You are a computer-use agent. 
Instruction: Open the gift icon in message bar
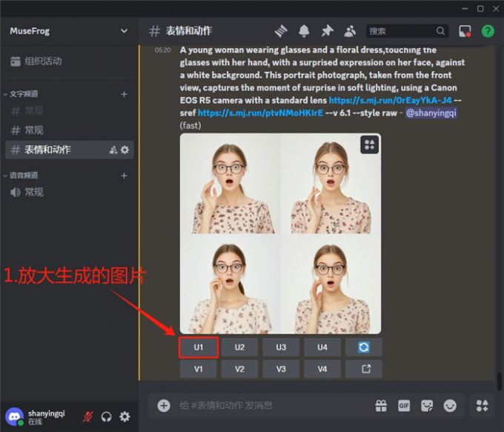coord(381,405)
